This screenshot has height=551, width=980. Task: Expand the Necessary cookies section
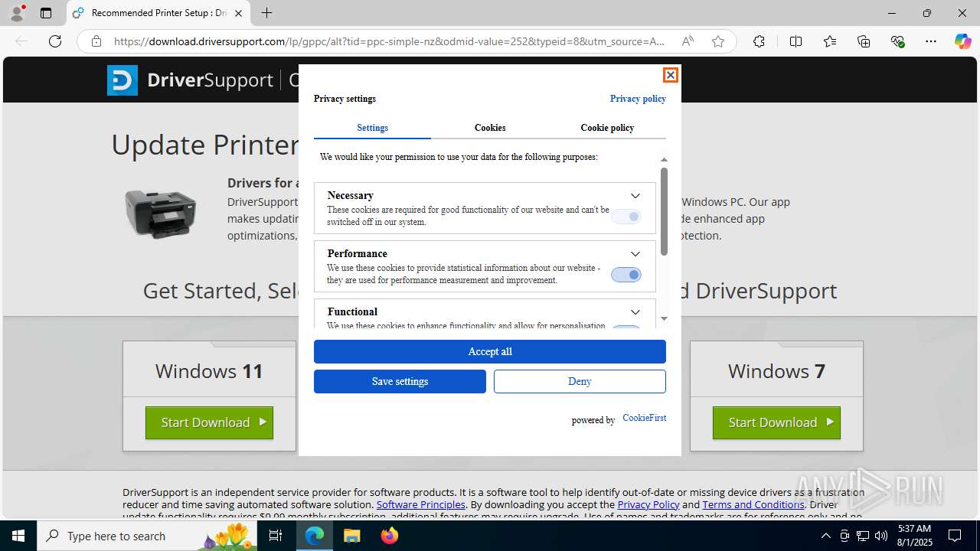635,196
